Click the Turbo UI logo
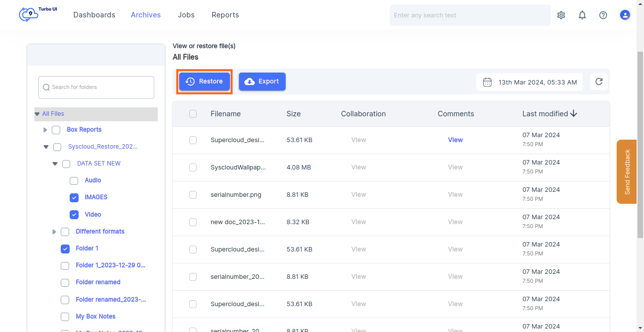Screen dimensions: 644x332 (38, 14)
